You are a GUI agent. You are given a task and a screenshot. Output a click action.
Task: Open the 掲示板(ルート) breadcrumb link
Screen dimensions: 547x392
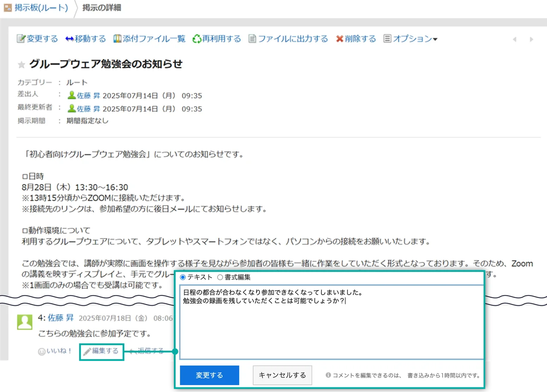point(41,8)
